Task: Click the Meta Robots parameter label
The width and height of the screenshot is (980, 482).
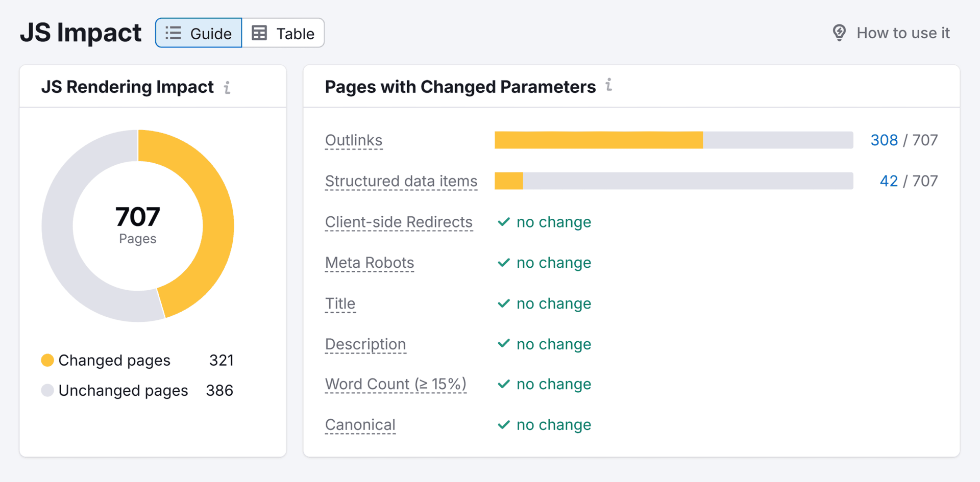Action: (369, 263)
